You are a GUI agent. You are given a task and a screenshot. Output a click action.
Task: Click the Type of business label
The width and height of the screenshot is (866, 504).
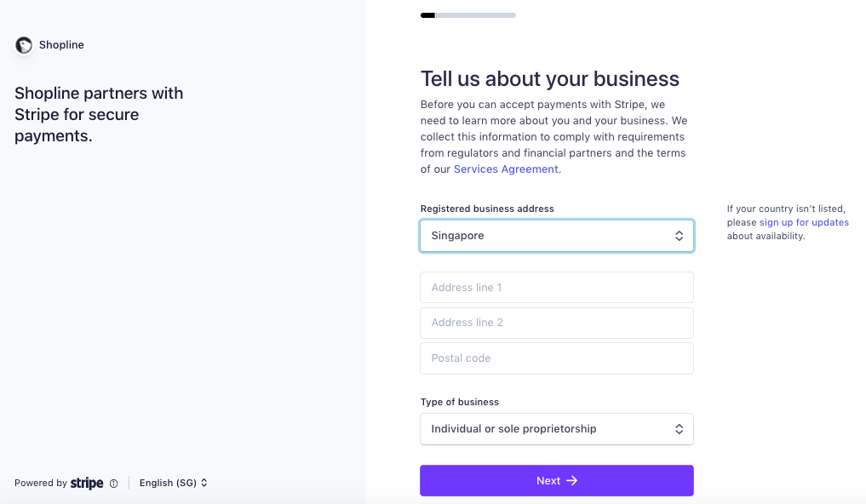click(x=460, y=402)
